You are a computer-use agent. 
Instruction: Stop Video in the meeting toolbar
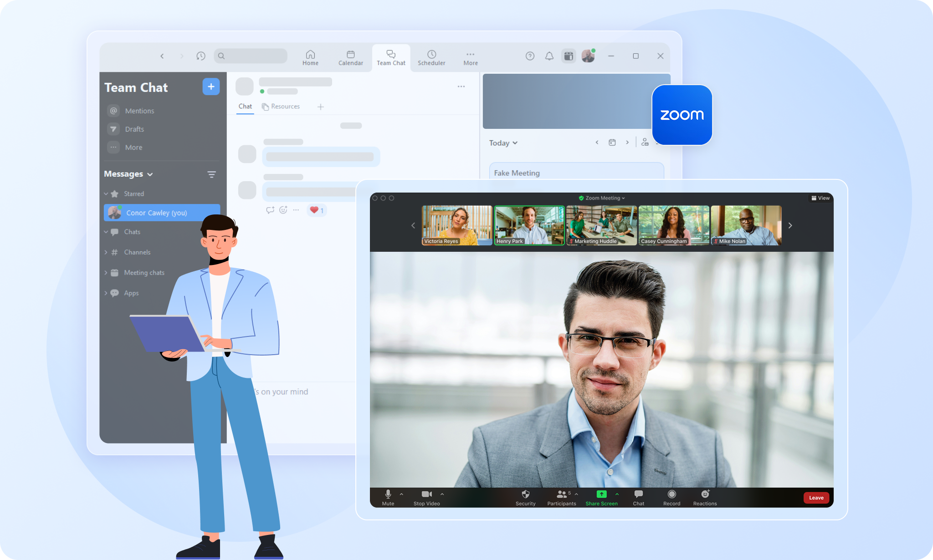click(427, 498)
